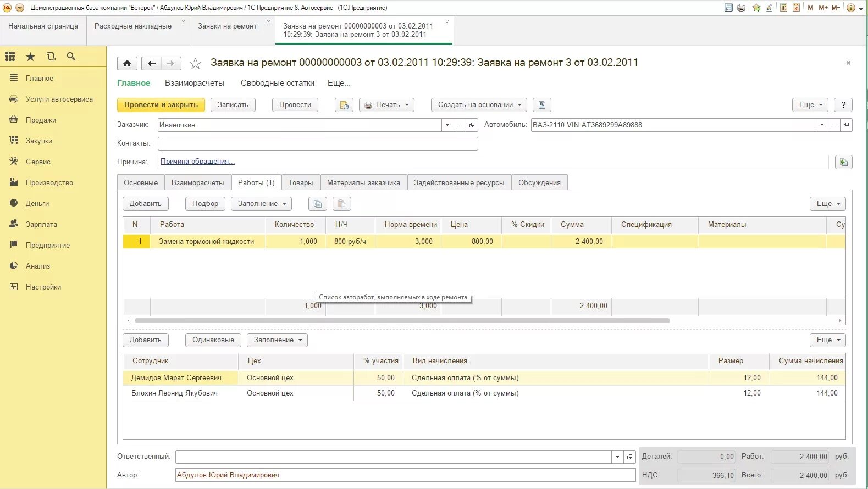868x489 pixels.
Task: Click title bar favorites star icon
Action: 756,8
